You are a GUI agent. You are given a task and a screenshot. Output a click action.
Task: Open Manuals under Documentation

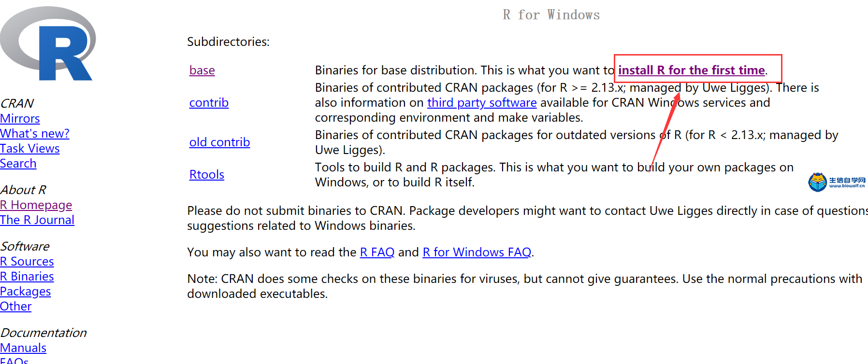click(x=23, y=348)
